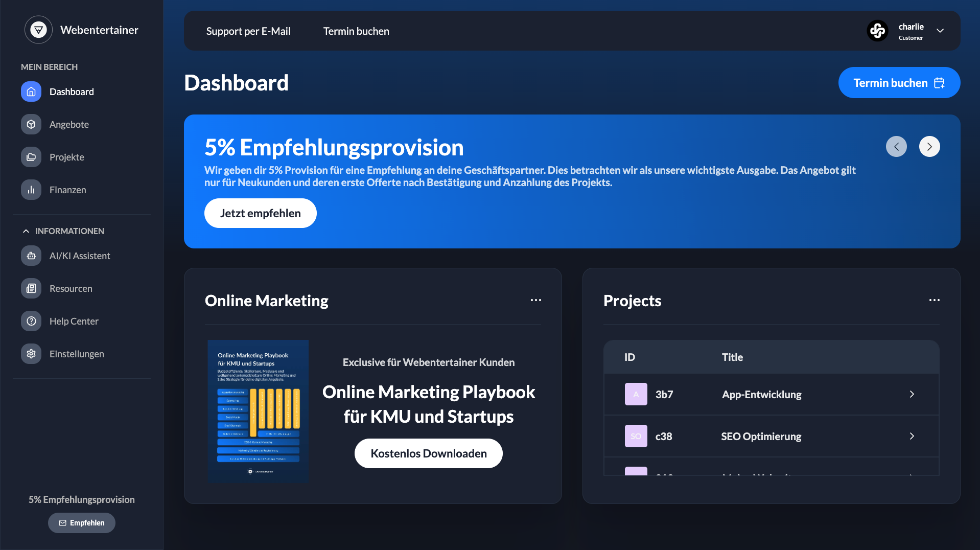
Task: Select the Angebote sidebar icon
Action: coord(31,124)
